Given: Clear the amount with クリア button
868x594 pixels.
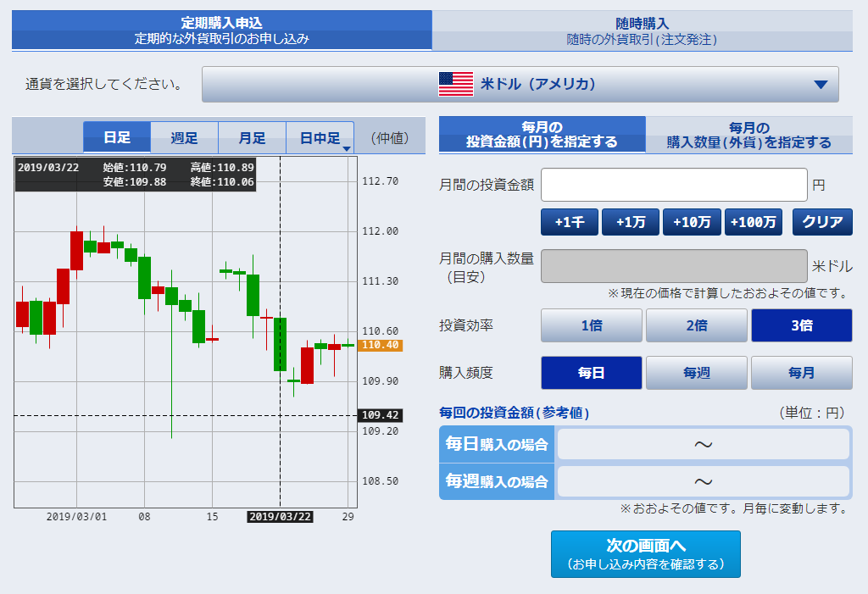Looking at the screenshot, I should point(821,222).
